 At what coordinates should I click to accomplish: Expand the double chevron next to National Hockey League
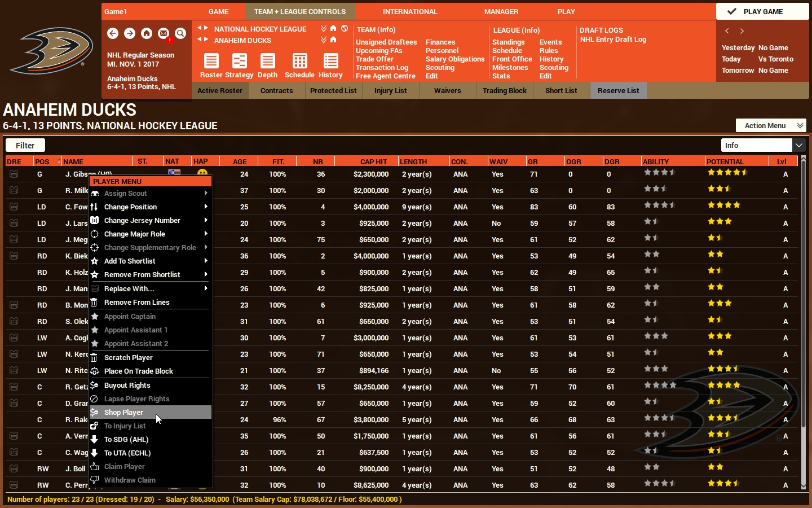pyautogui.click(x=323, y=29)
